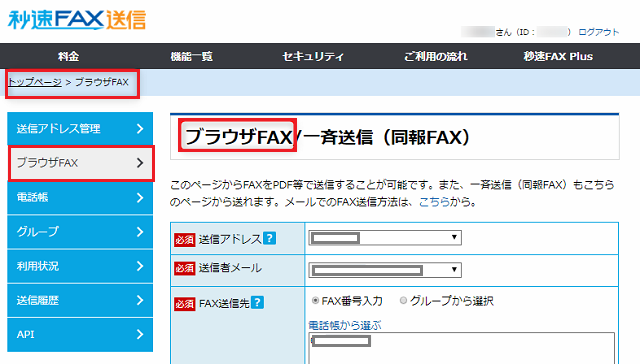Click the こちら link for email FAX
The image size is (640, 364).
(x=434, y=202)
